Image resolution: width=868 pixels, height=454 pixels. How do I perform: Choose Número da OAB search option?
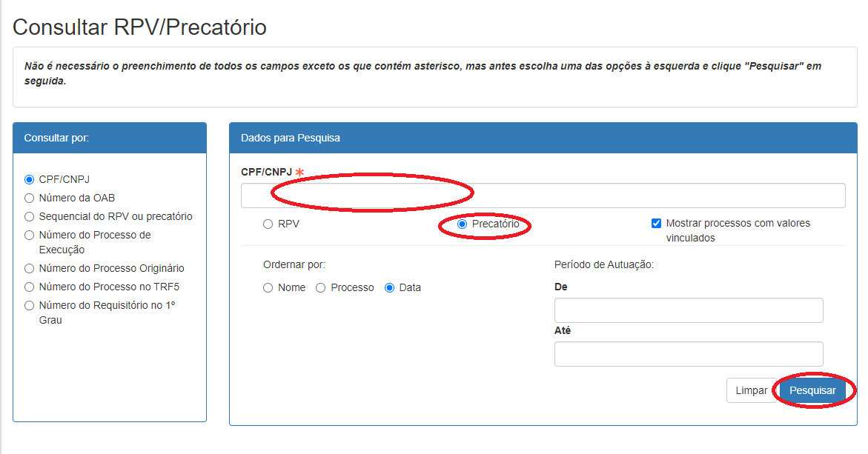[30, 198]
